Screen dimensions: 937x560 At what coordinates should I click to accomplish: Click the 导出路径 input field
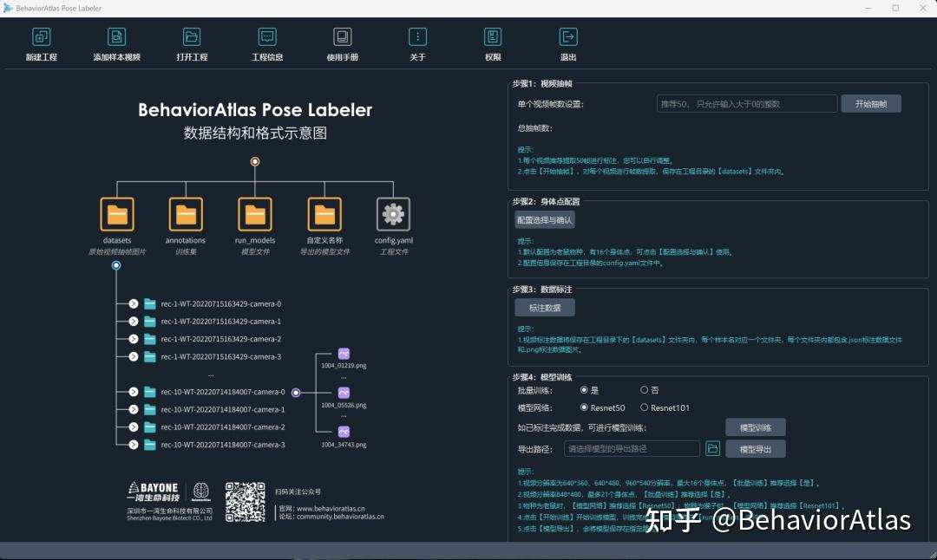(632, 448)
